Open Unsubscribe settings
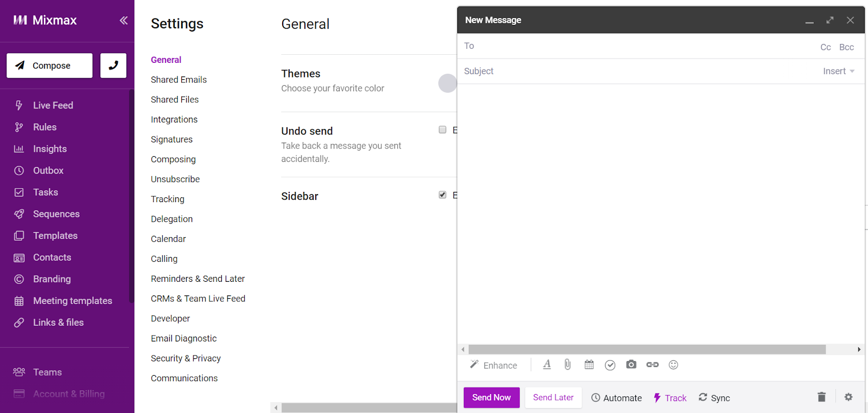Screen dimensions: 868x413 click(175, 179)
